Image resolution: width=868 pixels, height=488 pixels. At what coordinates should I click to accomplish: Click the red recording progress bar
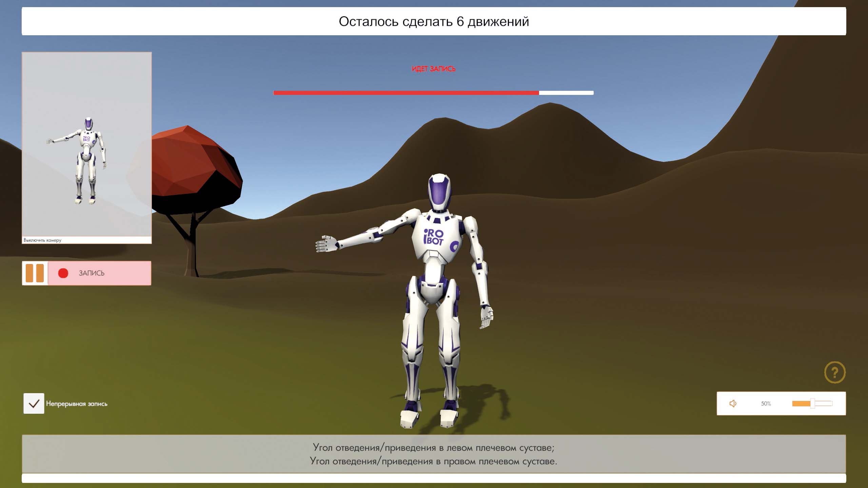click(406, 93)
